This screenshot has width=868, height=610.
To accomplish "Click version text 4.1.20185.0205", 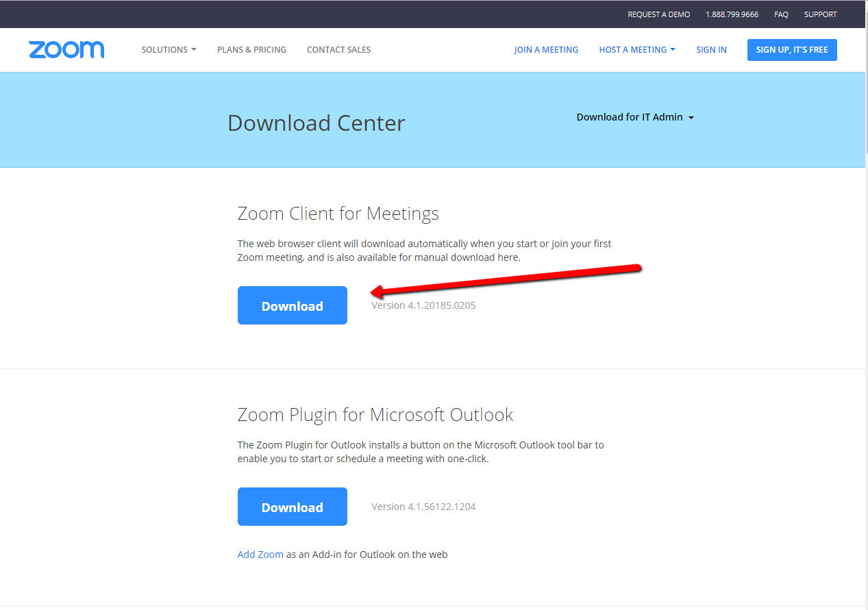I will tap(423, 305).
